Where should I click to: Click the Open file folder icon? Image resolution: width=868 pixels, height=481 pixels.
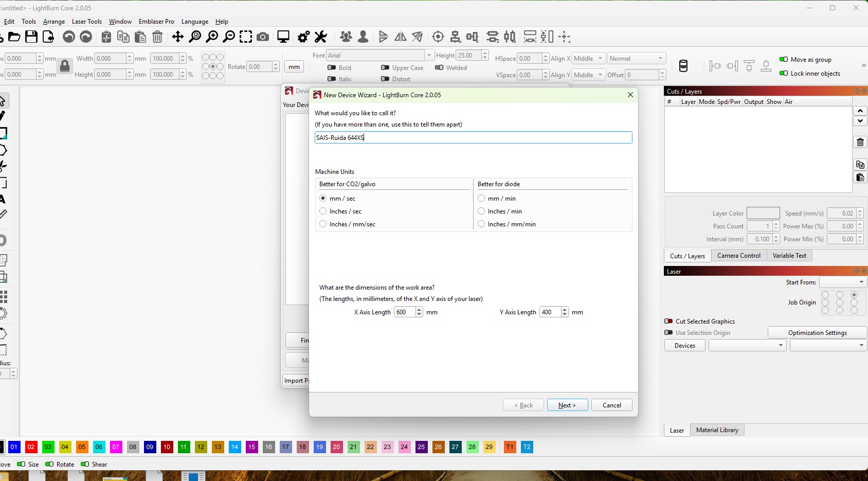(x=14, y=37)
